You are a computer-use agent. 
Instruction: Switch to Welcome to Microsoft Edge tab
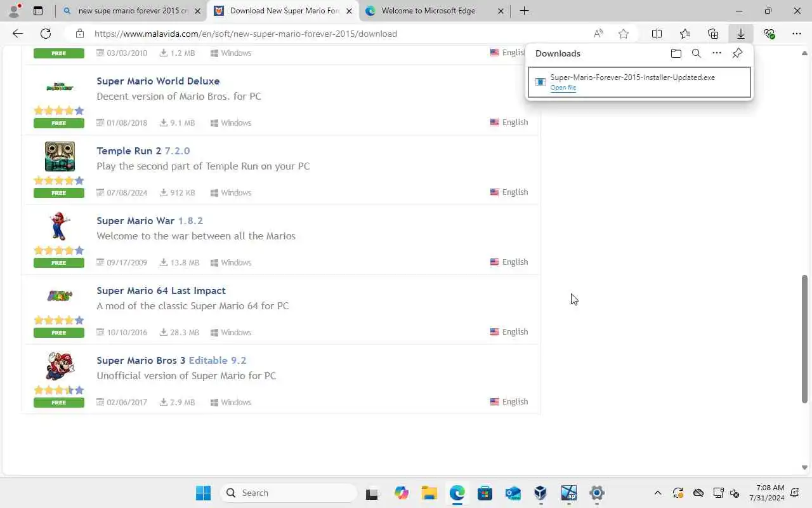[x=428, y=11]
